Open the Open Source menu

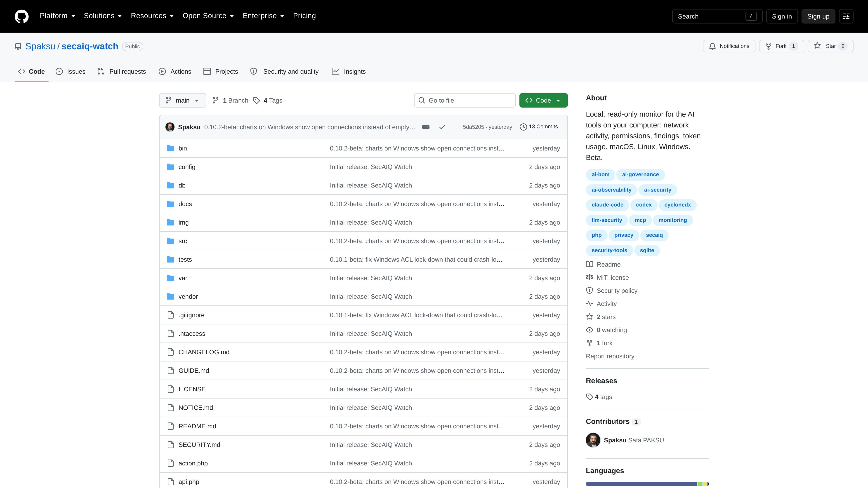pyautogui.click(x=208, y=16)
